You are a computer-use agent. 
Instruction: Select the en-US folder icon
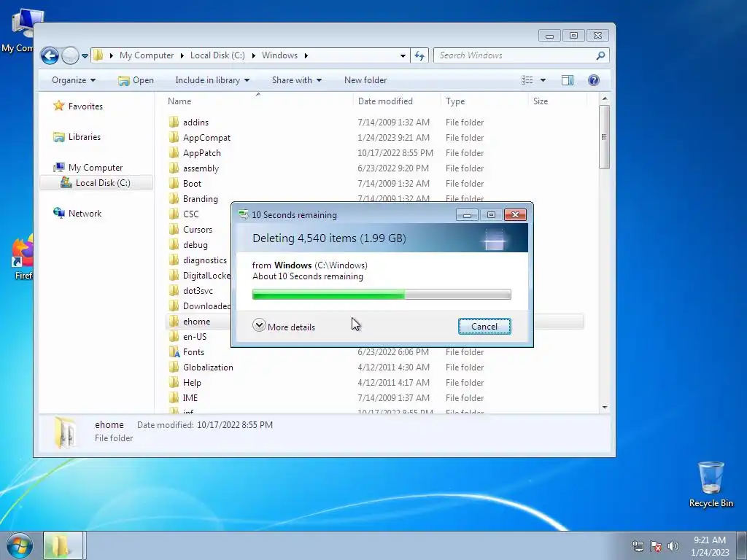[174, 337]
